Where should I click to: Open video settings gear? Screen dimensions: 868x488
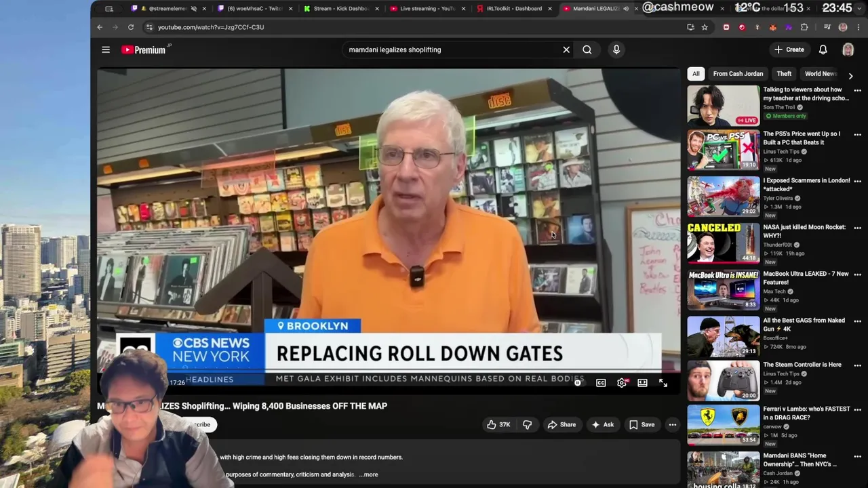pos(622,383)
